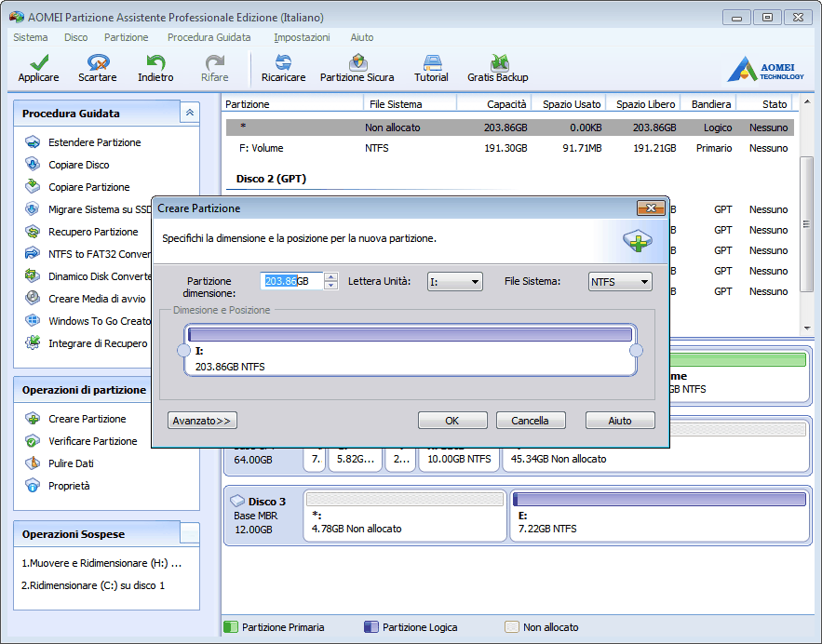Click the Integrare di Recupero icon

(33, 342)
